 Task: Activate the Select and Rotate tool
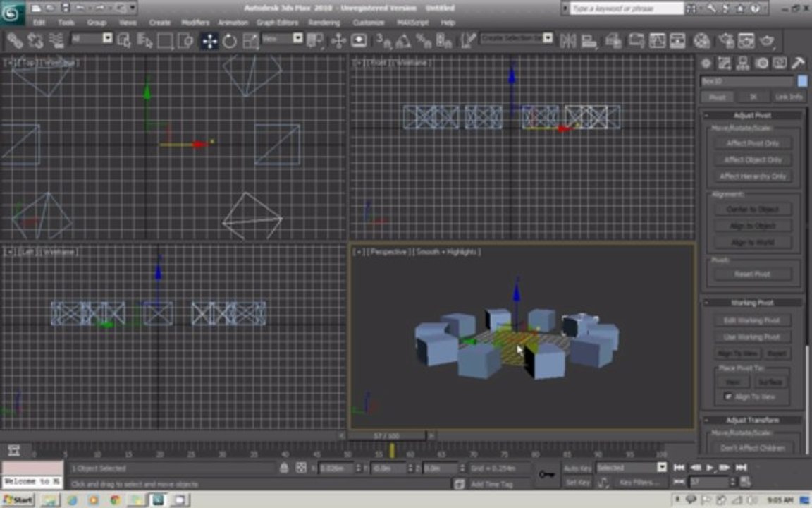coord(230,40)
